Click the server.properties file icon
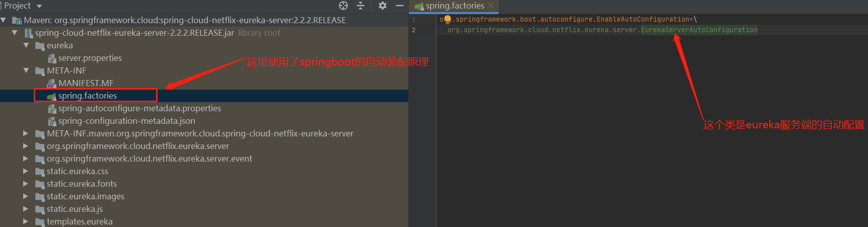The width and height of the screenshot is (868, 227). pos(52,58)
